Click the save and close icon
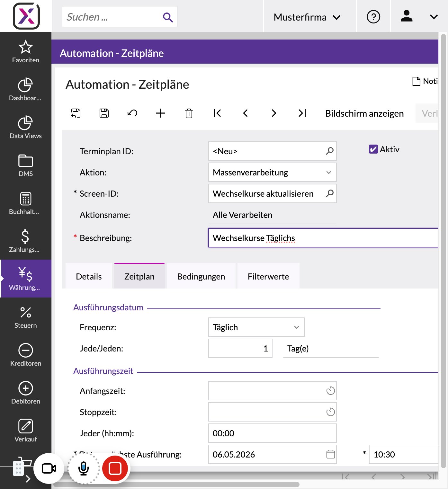 pos(76,113)
